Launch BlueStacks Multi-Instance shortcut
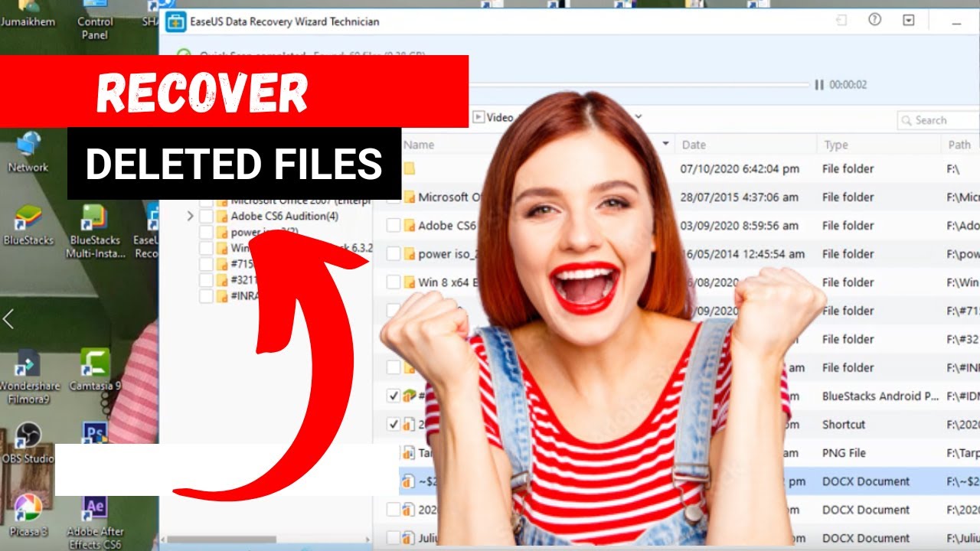Viewport: 980px width, 551px height. point(95,230)
